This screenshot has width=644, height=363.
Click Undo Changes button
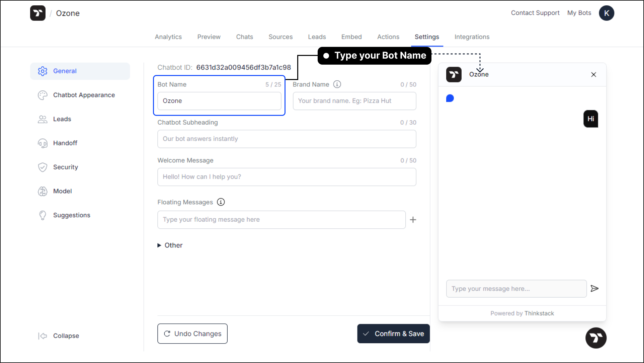(x=192, y=333)
